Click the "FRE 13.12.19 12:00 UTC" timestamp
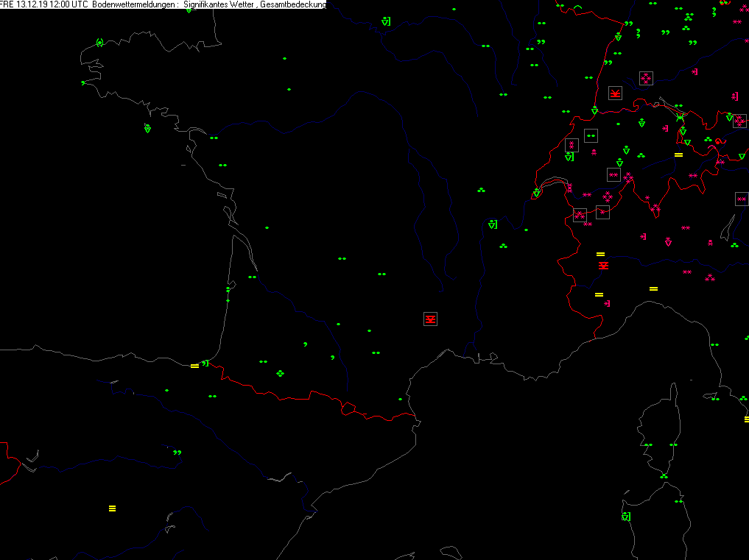The height and width of the screenshot is (560, 749). click(x=44, y=4)
